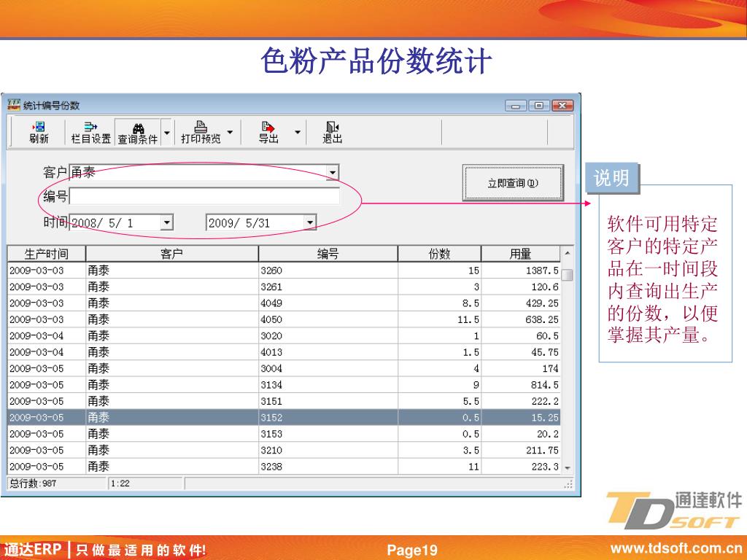Expand the 打印预览 dropdown arrow
Screen dimensions: 747x560
tap(230, 132)
